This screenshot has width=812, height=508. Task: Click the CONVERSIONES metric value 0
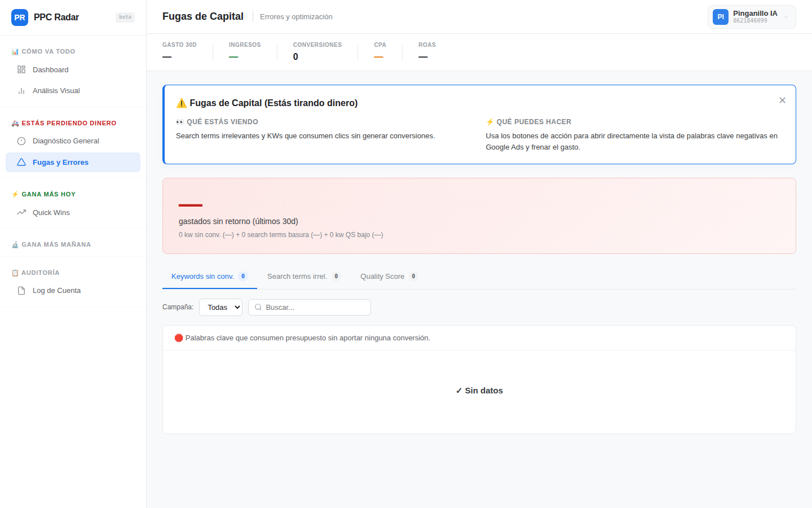[295, 56]
